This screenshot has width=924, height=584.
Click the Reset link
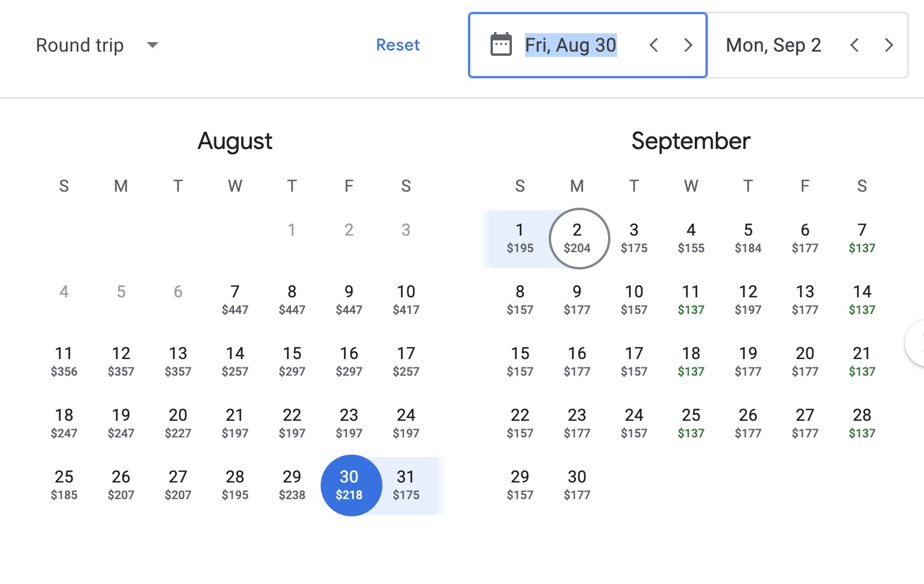(398, 45)
